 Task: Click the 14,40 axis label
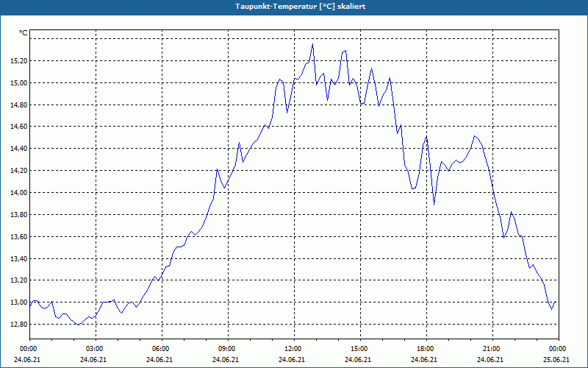(19, 149)
